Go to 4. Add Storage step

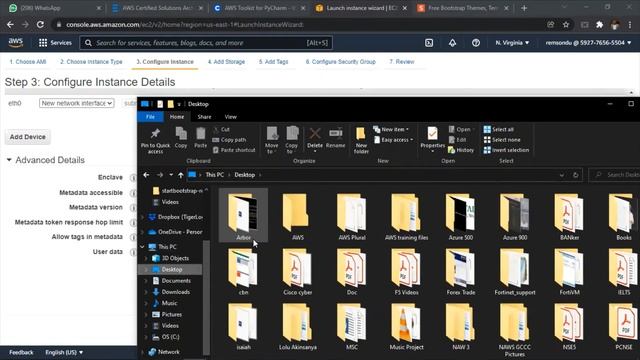226,62
